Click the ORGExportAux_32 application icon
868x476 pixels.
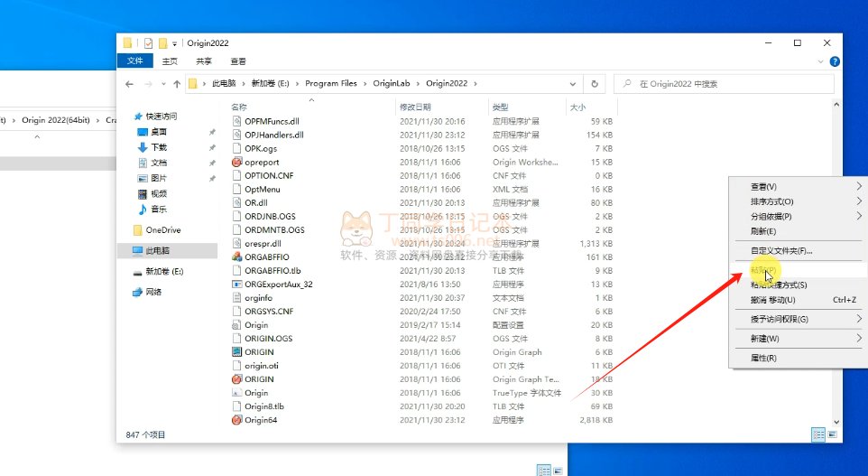[236, 285]
